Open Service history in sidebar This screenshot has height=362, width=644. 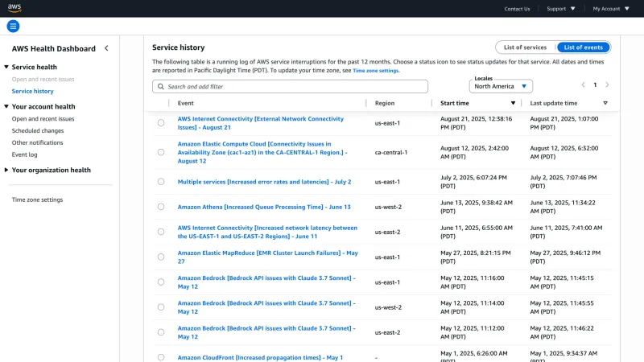click(32, 91)
